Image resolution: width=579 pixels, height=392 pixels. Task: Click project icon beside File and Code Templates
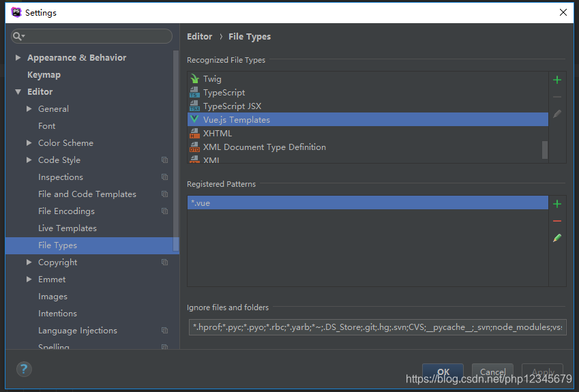coord(164,194)
